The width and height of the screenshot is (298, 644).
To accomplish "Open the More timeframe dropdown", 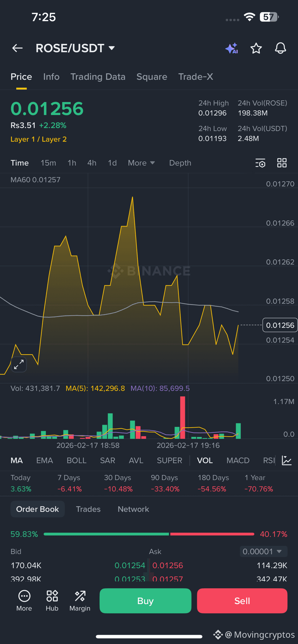I will (x=141, y=163).
